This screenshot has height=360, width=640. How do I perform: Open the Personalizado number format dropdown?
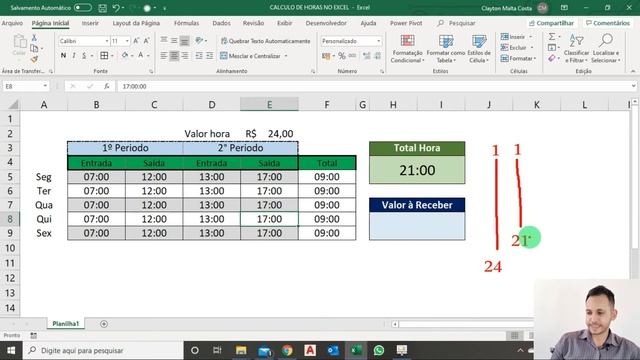point(378,41)
